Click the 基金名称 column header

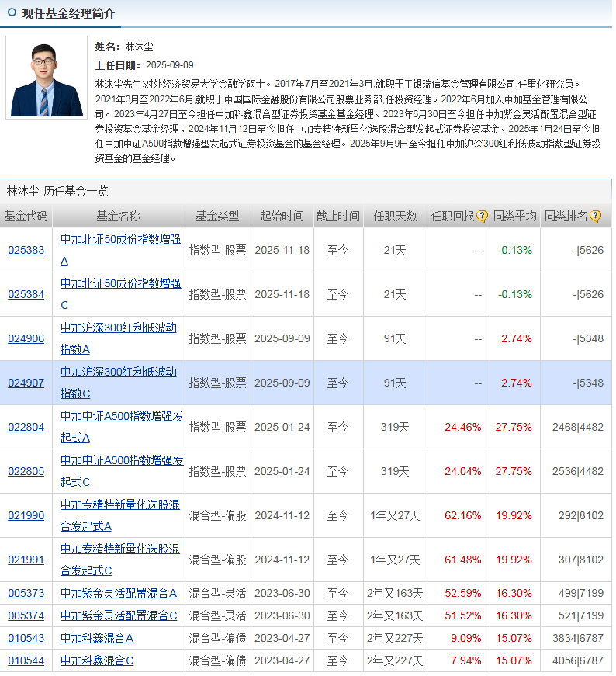pyautogui.click(x=118, y=216)
